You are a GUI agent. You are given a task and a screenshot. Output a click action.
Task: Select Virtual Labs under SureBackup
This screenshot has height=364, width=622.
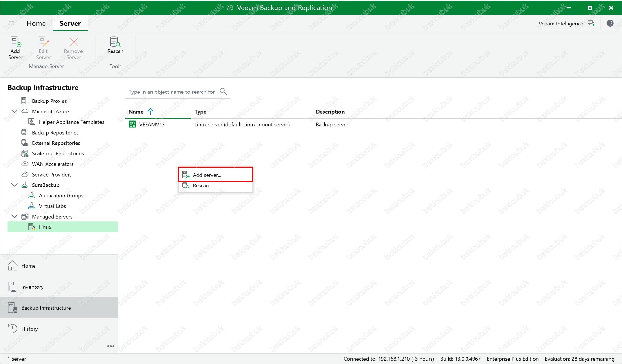(x=52, y=206)
